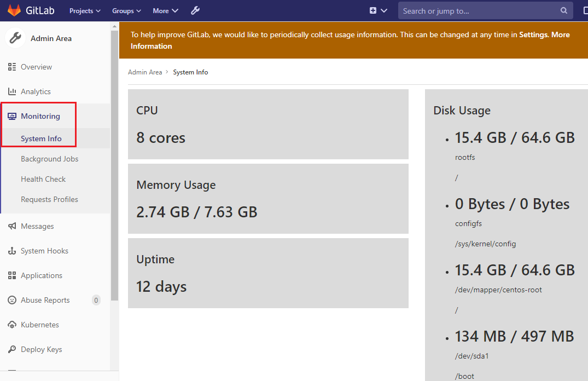Viewport: 588px width, 381px height.
Task: Click the GitLab fox logo
Action: point(14,10)
